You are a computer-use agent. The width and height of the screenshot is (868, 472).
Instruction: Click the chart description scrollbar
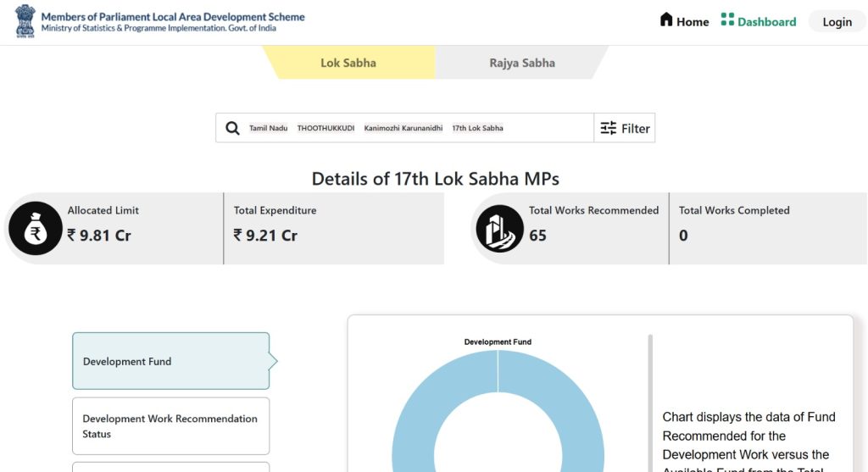pyautogui.click(x=651, y=398)
